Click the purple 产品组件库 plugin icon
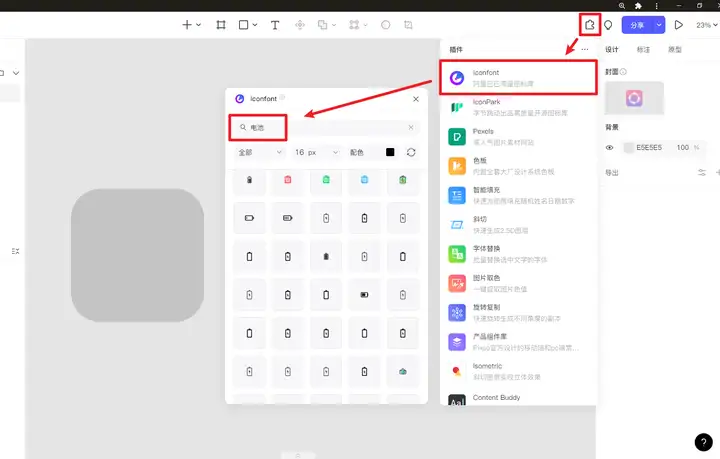The image size is (720, 459). (x=457, y=342)
